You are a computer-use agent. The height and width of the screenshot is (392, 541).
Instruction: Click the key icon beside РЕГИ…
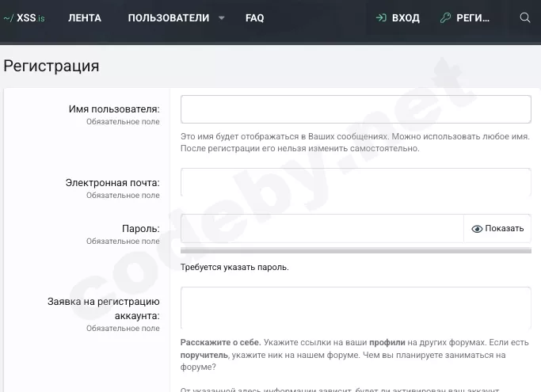click(445, 17)
